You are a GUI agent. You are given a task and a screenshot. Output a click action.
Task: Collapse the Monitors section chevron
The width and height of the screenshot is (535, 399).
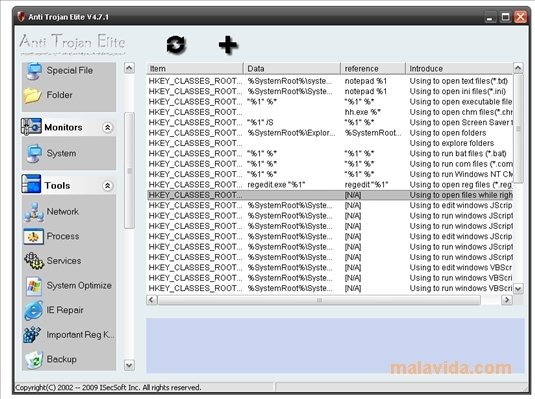(107, 127)
